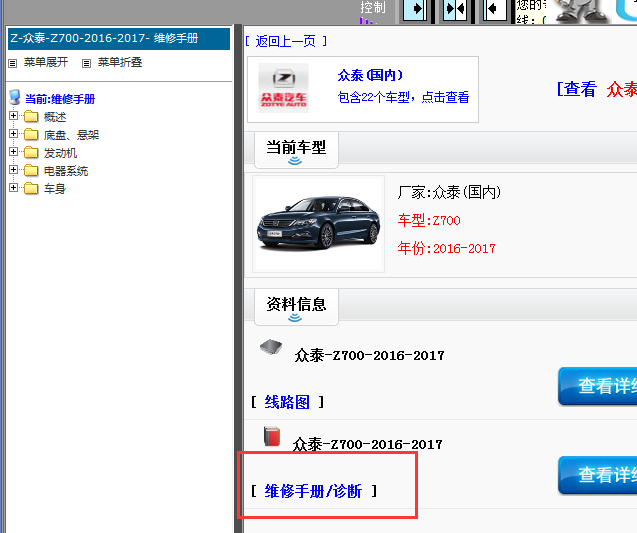
Task: Click the collapse-both-arrows panel control button
Action: tap(455, 9)
